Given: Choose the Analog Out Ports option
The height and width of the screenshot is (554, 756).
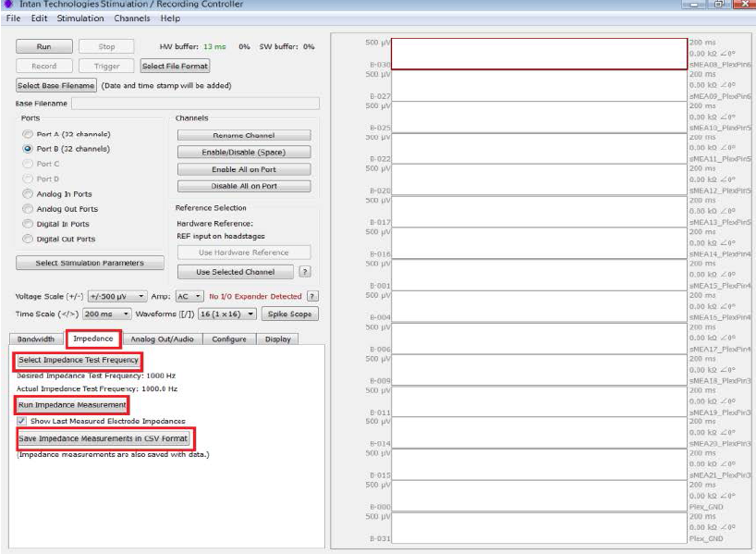Looking at the screenshot, I should pyautogui.click(x=28, y=209).
